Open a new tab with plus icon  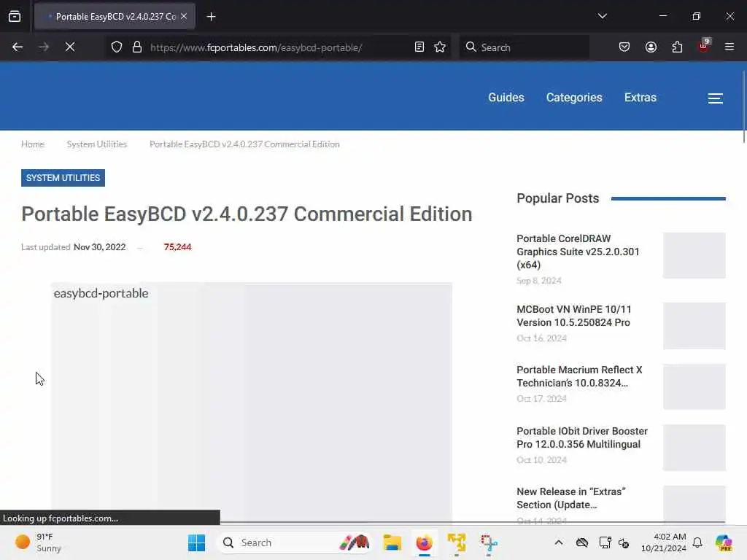point(211,17)
